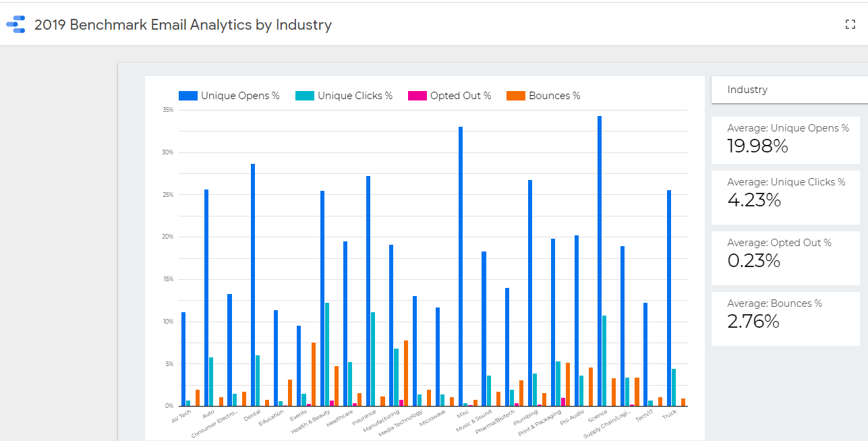Click the Data Studio logo icon
This screenshot has width=868, height=441.
click(x=16, y=26)
